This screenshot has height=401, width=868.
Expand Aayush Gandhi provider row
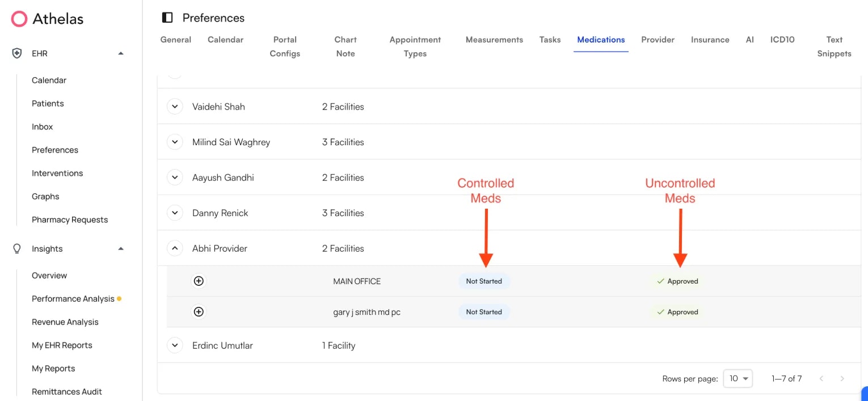[x=175, y=177]
